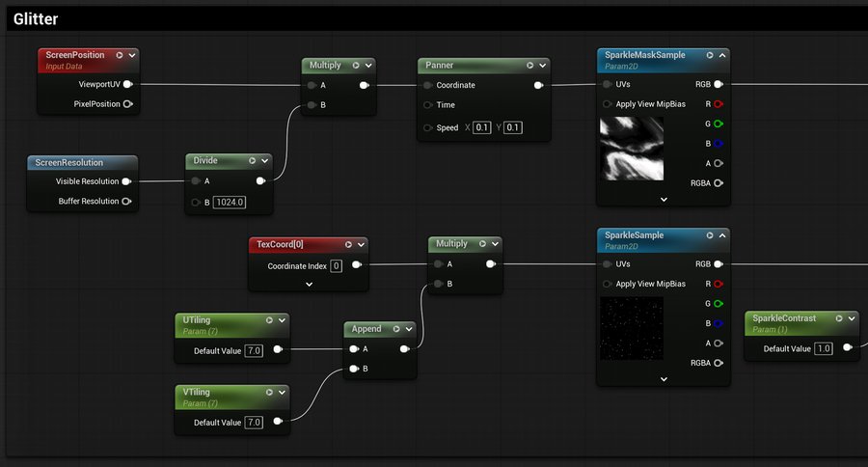
Task: Select the Panner node title
Action: point(440,66)
